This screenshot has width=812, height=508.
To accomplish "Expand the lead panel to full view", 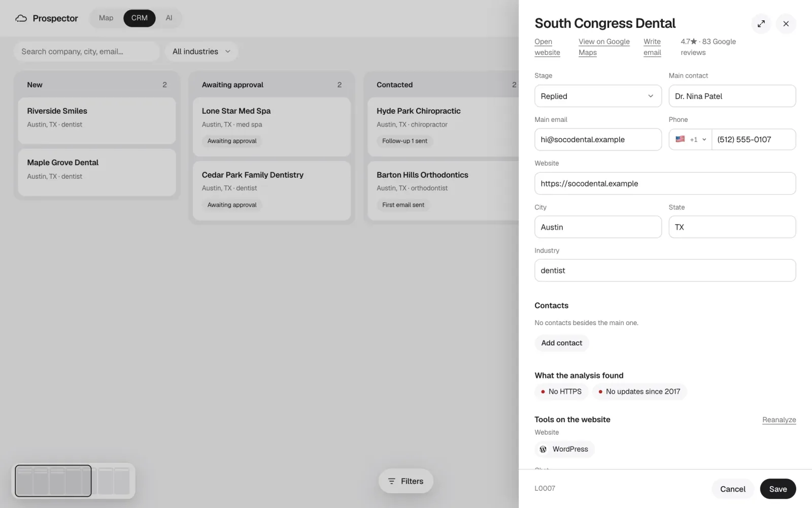I will [761, 24].
